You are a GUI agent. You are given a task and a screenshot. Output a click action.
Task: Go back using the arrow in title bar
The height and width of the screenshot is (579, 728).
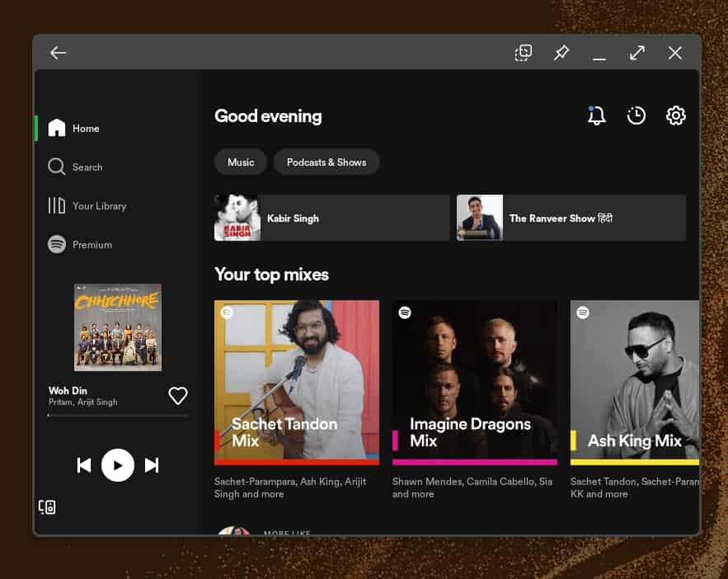pos(58,53)
